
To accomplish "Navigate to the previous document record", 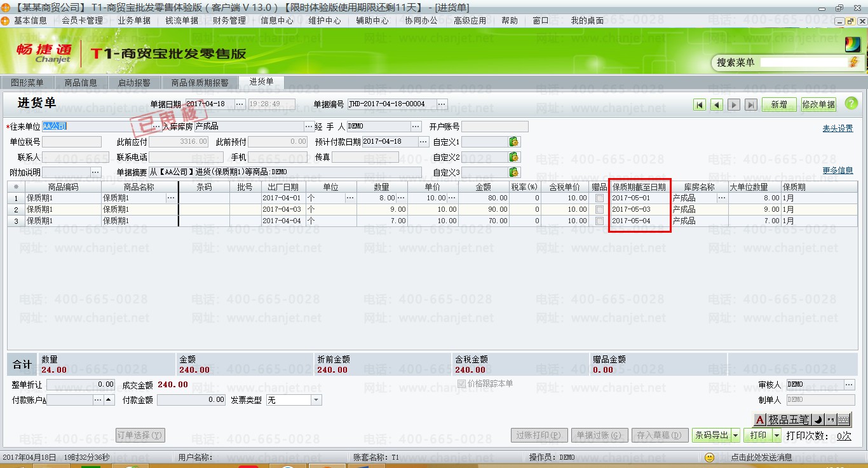I will pos(717,105).
